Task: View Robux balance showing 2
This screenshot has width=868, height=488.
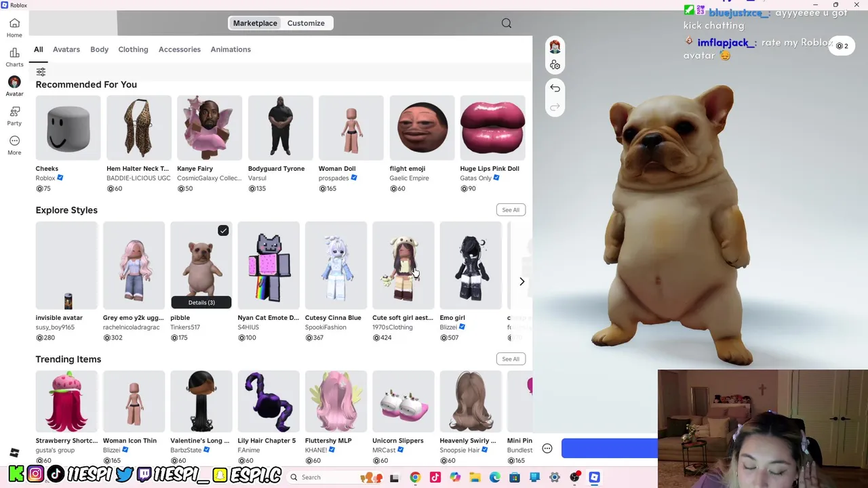Action: pyautogui.click(x=842, y=46)
